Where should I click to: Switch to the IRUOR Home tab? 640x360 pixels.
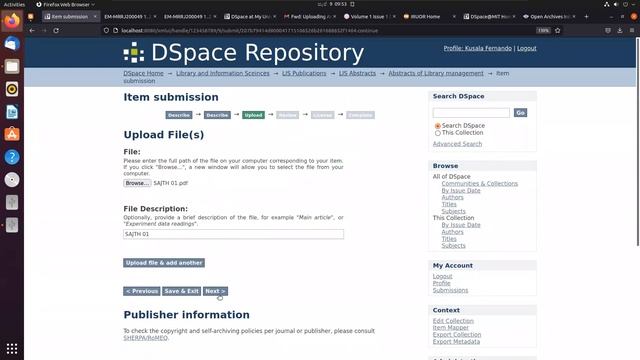425,16
